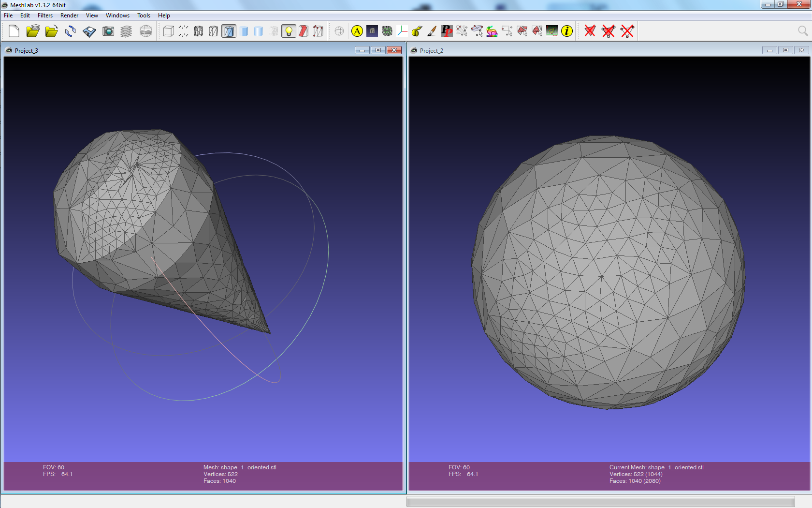812x508 pixels.
Task: Open the Render menu
Action: coord(69,15)
